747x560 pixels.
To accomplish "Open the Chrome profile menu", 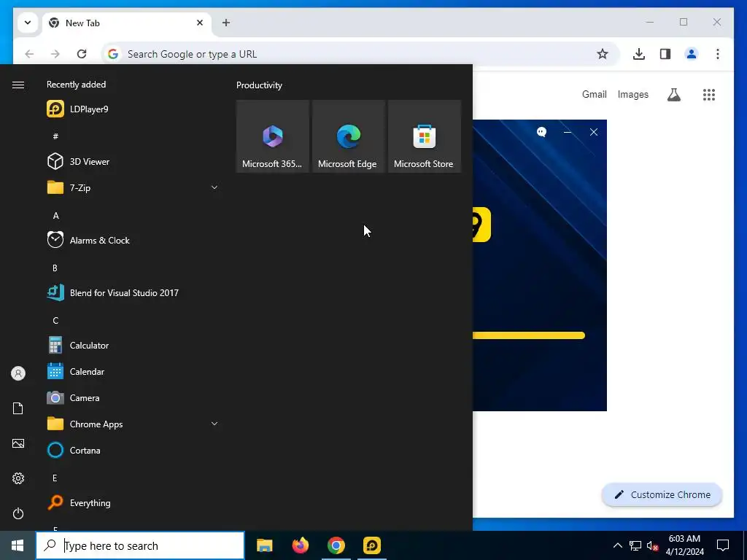I will pos(692,54).
